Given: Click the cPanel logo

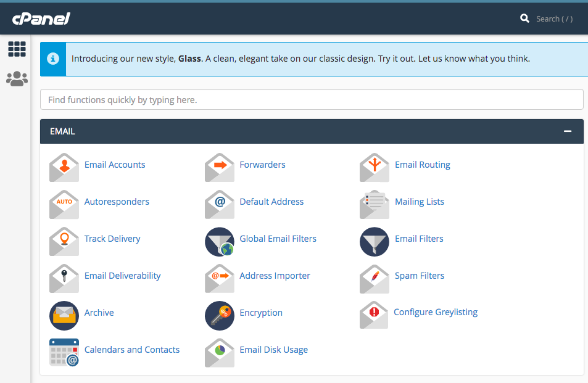Looking at the screenshot, I should [x=41, y=19].
